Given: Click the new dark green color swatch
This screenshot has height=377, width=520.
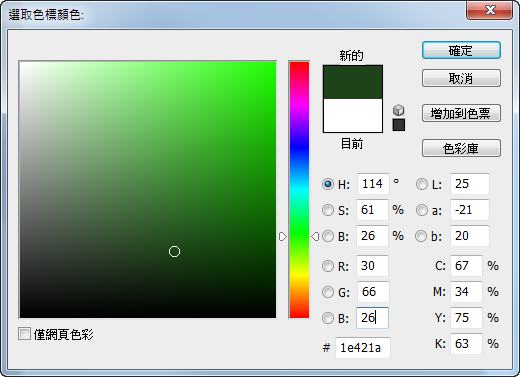Looking at the screenshot, I should 353,82.
